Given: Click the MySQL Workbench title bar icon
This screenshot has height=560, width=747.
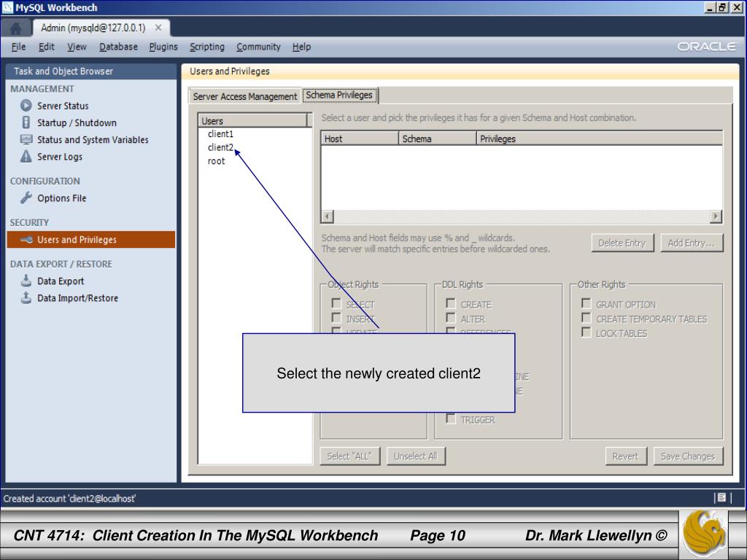Looking at the screenshot, I should tap(7, 7).
